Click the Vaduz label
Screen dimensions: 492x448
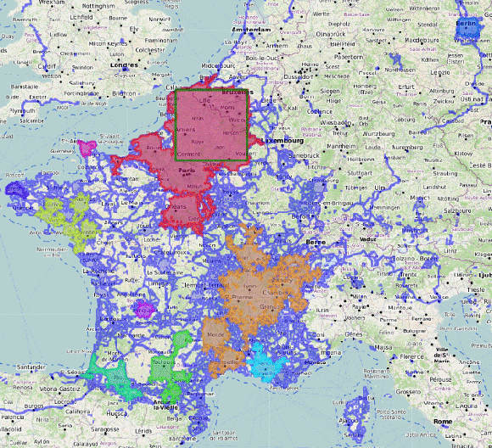368,239
